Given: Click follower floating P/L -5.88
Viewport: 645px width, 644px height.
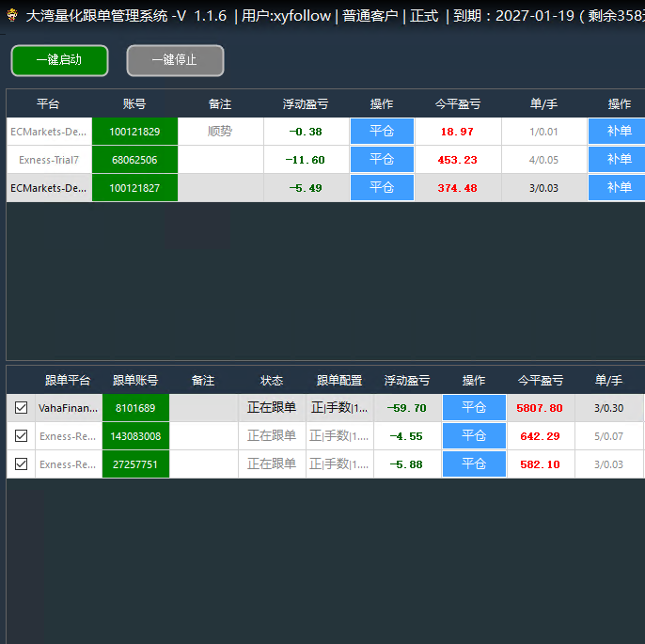Looking at the screenshot, I should click(407, 464).
